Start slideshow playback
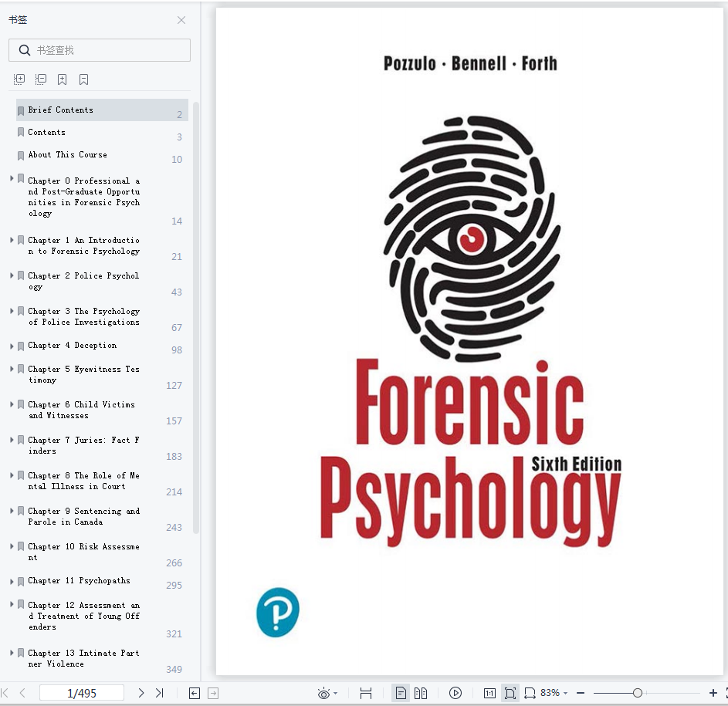This screenshot has height=706, width=728. coord(455,694)
